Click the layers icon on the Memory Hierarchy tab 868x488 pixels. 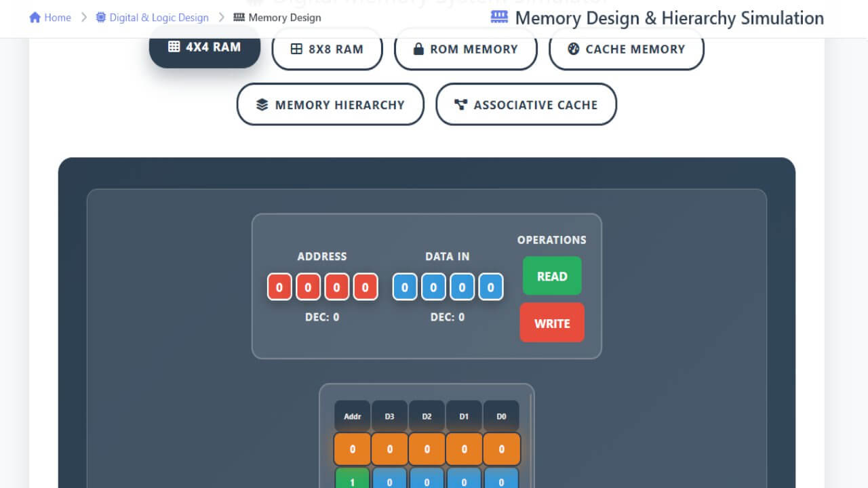point(261,104)
